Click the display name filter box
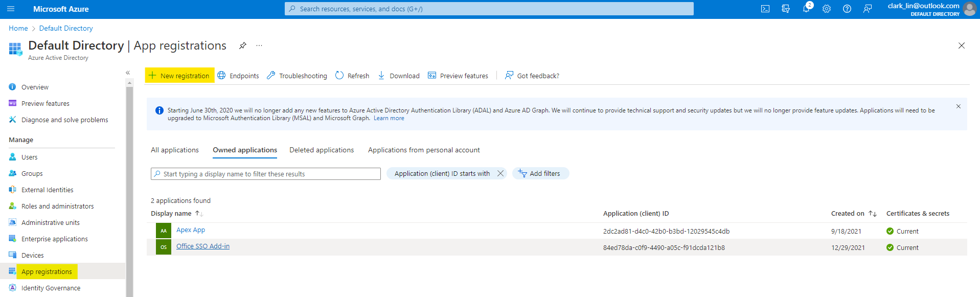Image resolution: width=980 pixels, height=297 pixels. [266, 174]
